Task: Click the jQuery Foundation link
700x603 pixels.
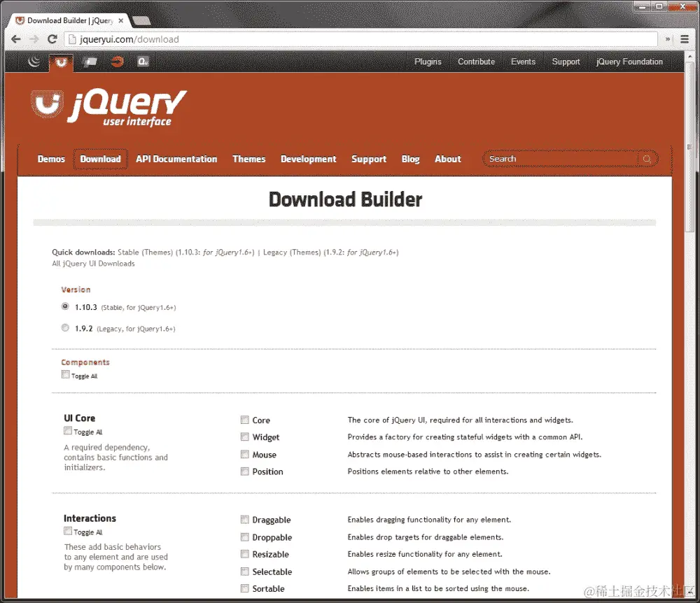Action: click(629, 62)
